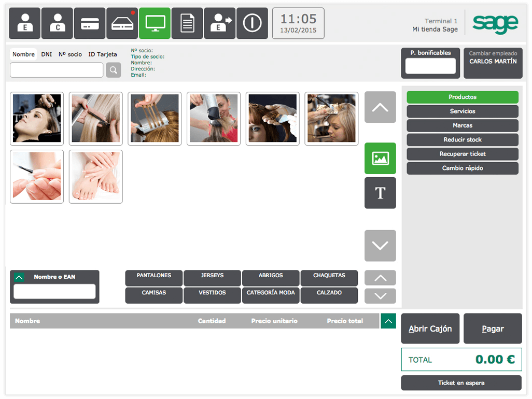Switch to image view with picture icon
The height and width of the screenshot is (399, 532).
click(380, 159)
